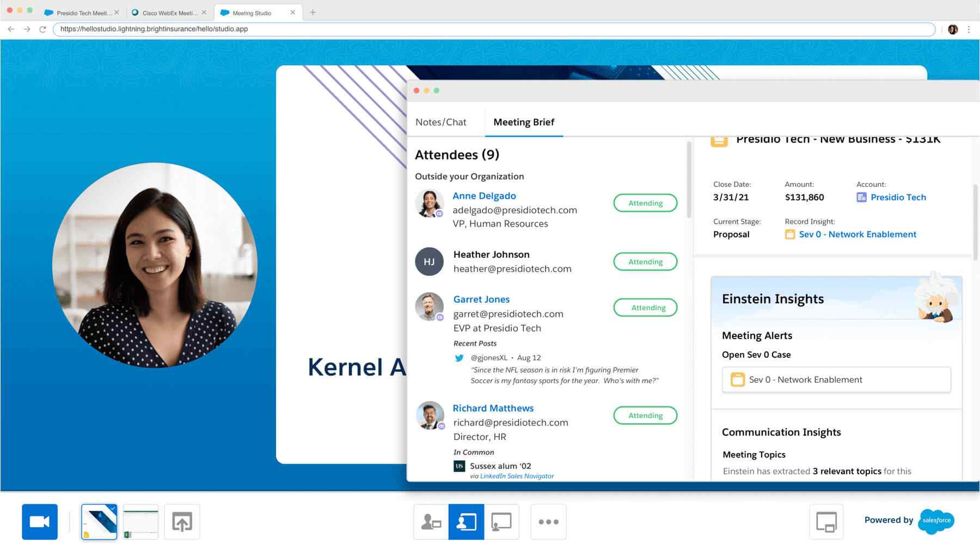Viewport: 980px width, 551px height.
Task: Choose presenter overlay on slide layout
Action: click(x=466, y=522)
